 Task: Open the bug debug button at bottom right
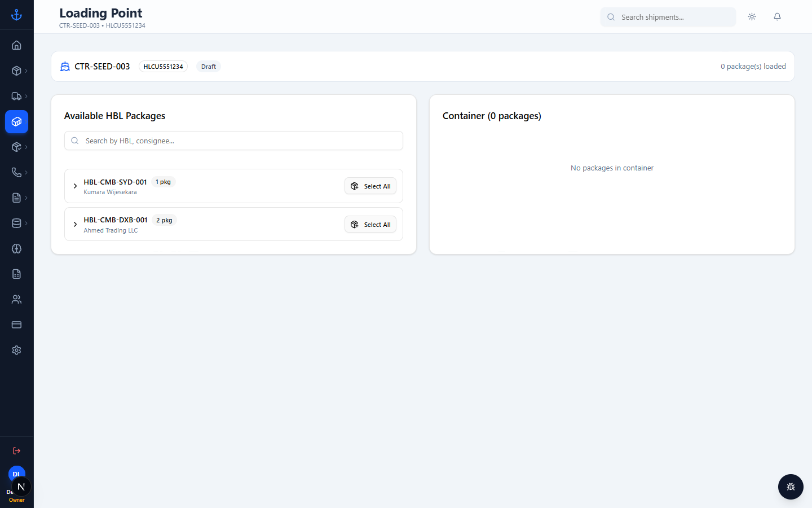(791, 487)
